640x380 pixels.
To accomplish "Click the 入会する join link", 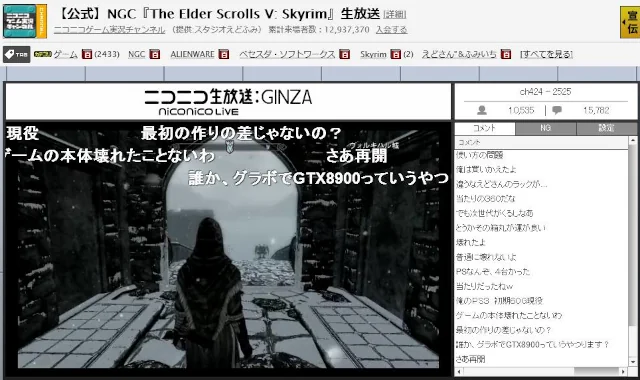I will tap(391, 30).
